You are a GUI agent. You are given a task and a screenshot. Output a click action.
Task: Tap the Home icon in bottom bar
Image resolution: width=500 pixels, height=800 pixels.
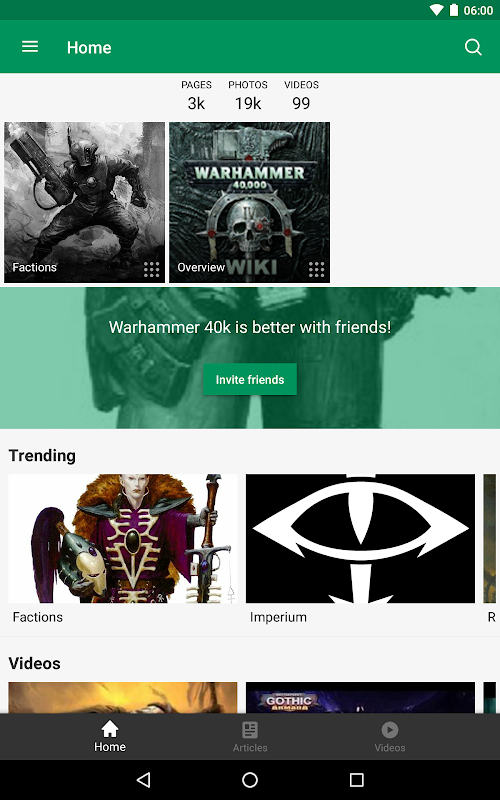[110, 730]
